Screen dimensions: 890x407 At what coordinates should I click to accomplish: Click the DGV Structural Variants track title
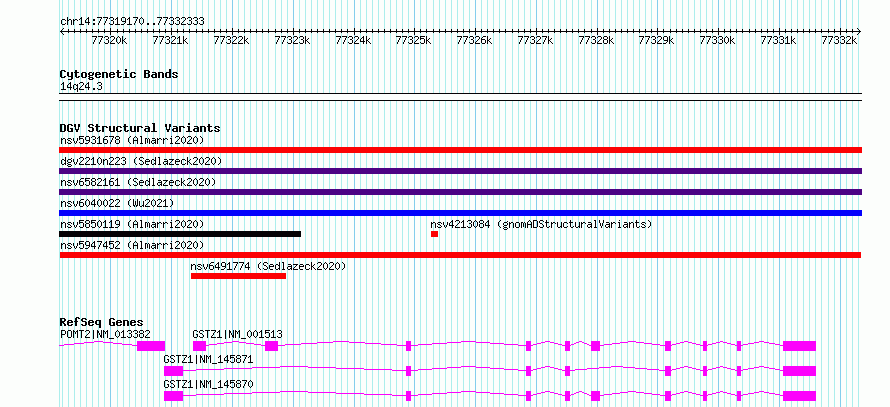(x=140, y=128)
